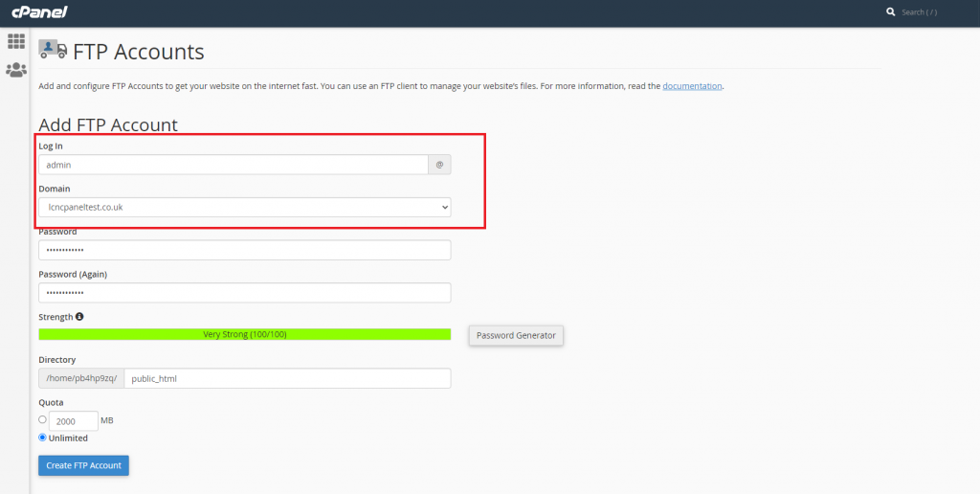980x494 pixels.
Task: Click the Directory label
Action: (x=56, y=360)
